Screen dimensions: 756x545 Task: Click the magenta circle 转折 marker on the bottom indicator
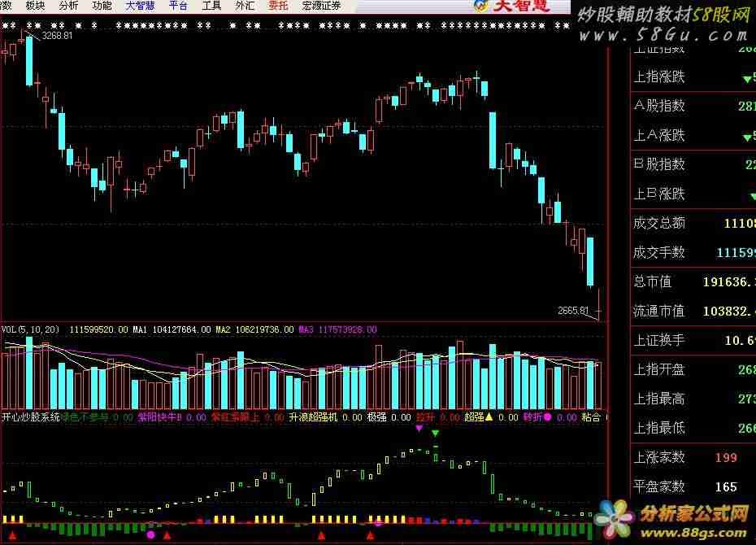(x=151, y=535)
